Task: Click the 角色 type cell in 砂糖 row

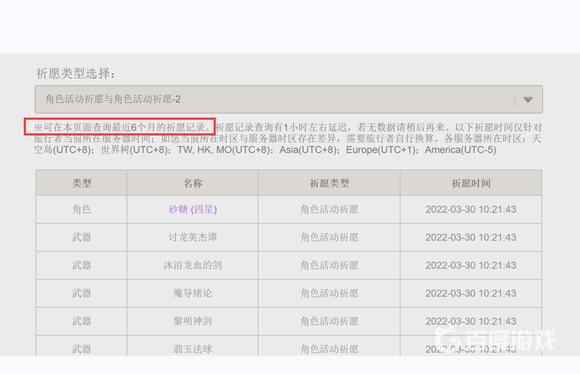Action: point(81,209)
